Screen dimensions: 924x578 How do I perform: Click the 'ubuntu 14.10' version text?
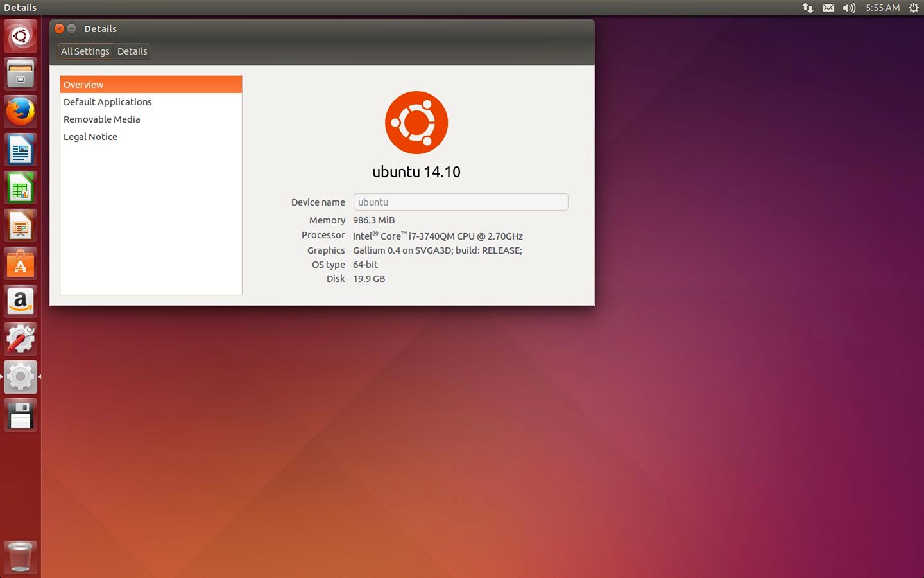pyautogui.click(x=416, y=171)
